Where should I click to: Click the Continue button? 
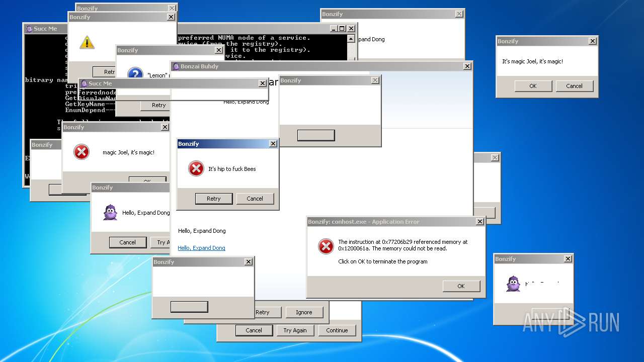click(x=337, y=330)
